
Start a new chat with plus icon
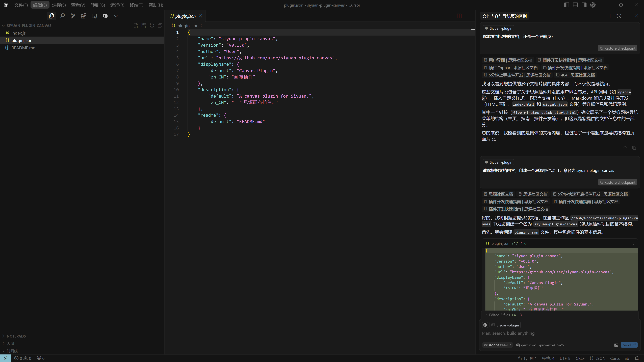(610, 16)
